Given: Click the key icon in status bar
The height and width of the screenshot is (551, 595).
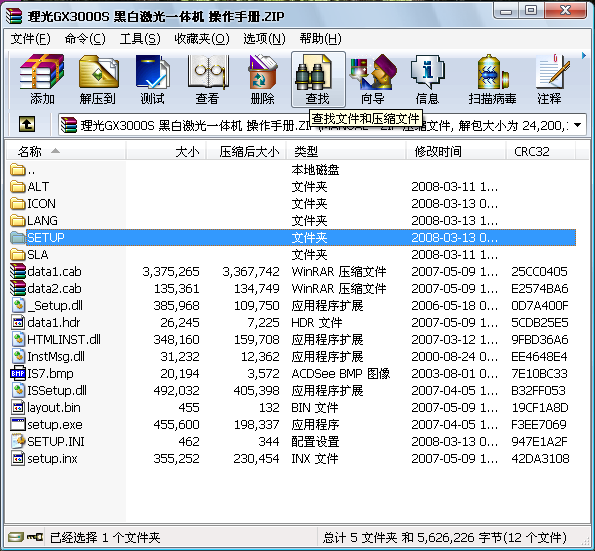Looking at the screenshot, I should [35, 537].
